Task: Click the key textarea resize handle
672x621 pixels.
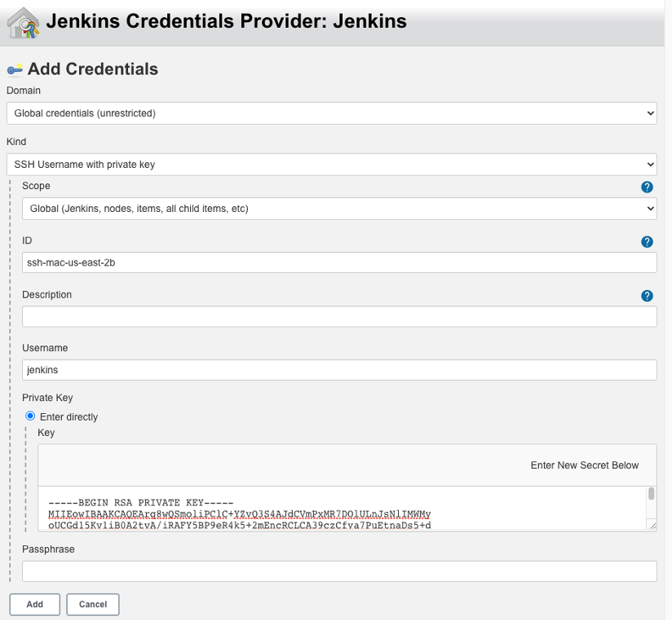Action: pyautogui.click(x=652, y=526)
